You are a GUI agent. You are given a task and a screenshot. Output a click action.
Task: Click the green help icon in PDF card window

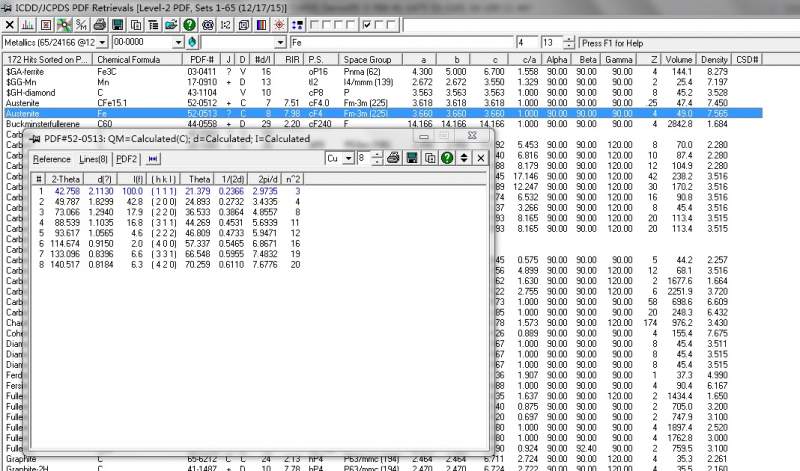click(x=446, y=158)
